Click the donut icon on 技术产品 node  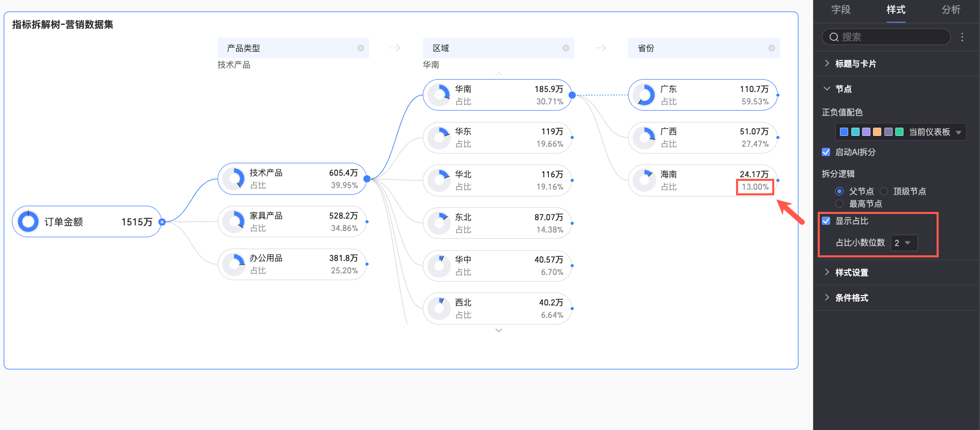pyautogui.click(x=233, y=179)
